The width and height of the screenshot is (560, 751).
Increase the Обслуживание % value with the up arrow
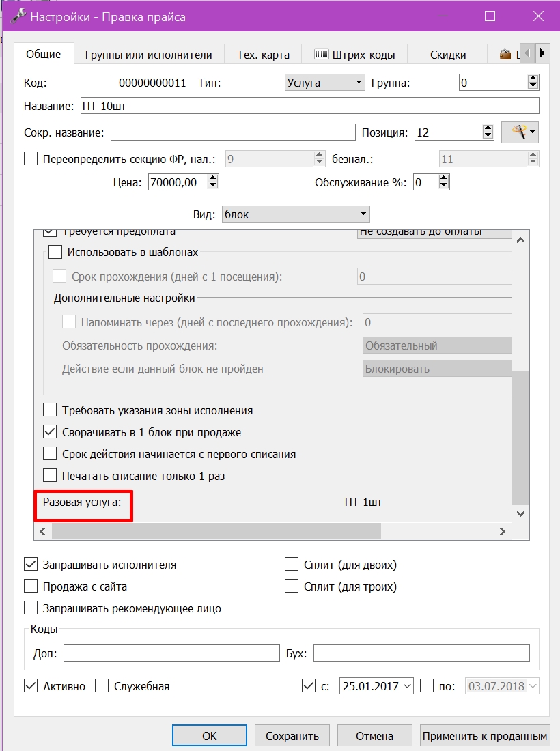tap(444, 179)
